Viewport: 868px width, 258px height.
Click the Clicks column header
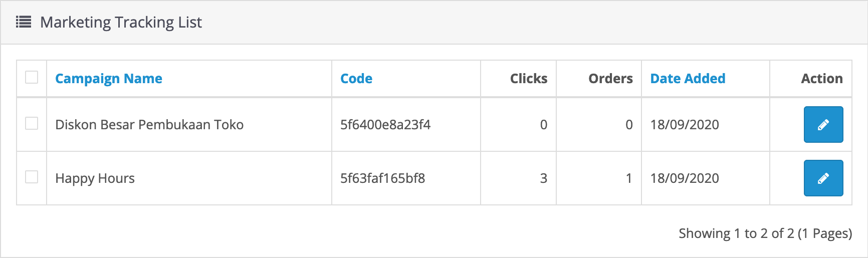coord(529,79)
